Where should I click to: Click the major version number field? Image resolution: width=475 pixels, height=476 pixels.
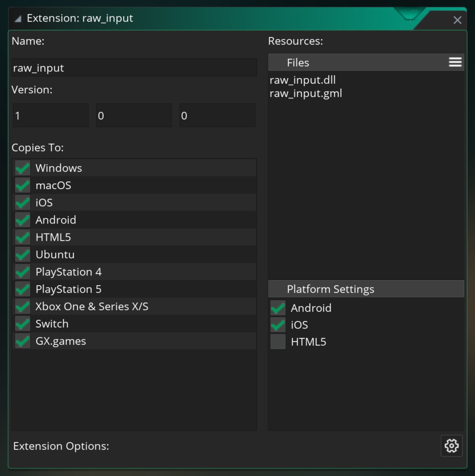[50, 116]
